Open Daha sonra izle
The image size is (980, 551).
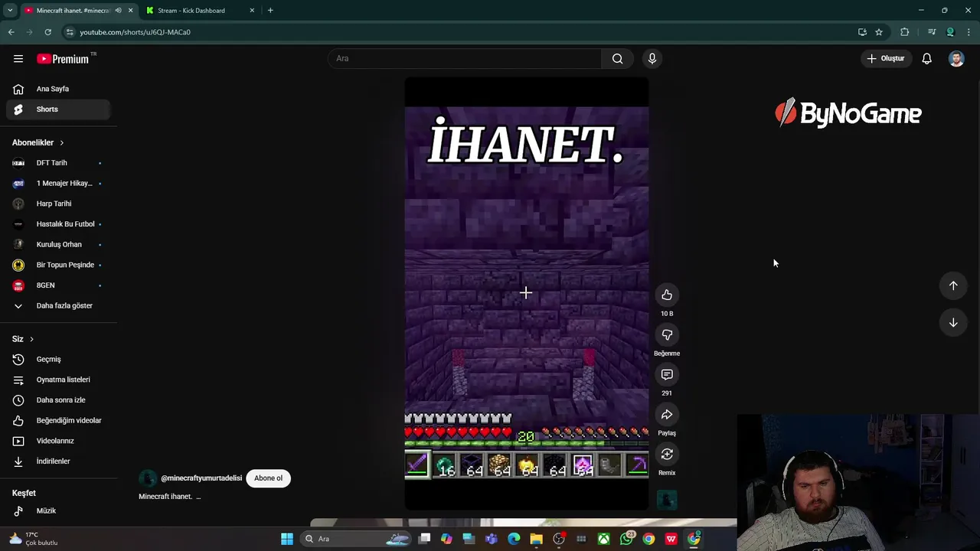click(58, 400)
